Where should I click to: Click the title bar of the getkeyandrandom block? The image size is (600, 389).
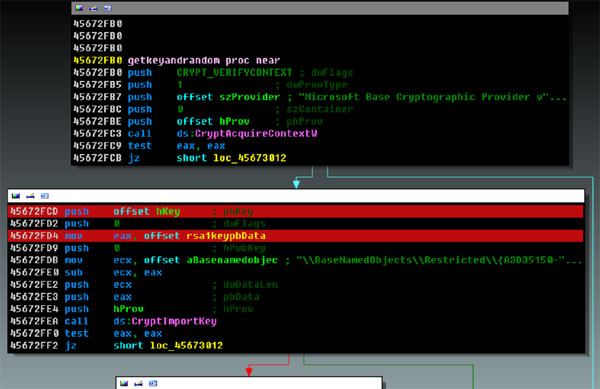coord(320,8)
